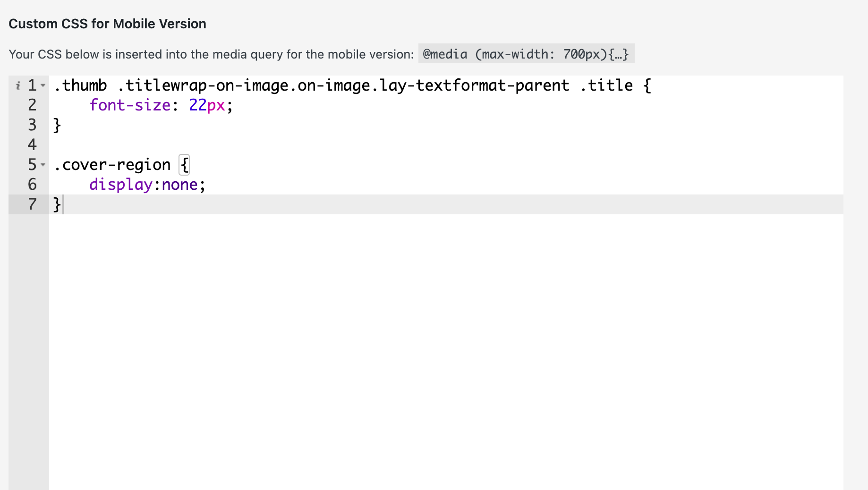Collapse the code fold at line 1

tap(43, 85)
